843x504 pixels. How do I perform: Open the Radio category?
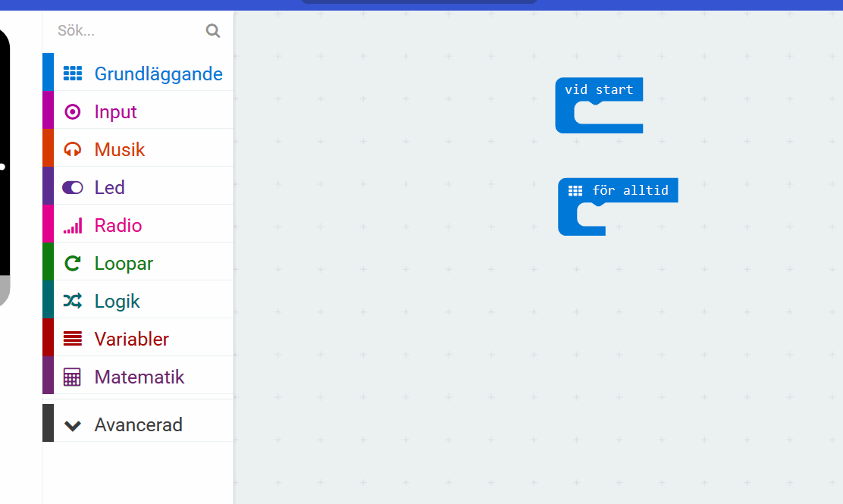(138, 224)
